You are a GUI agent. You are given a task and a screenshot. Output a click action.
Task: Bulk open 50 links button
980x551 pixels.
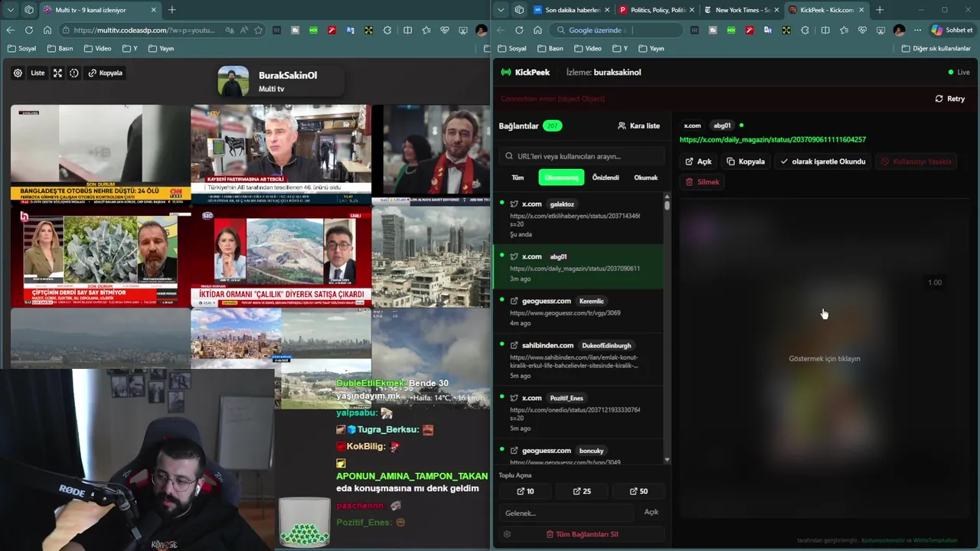[639, 491]
